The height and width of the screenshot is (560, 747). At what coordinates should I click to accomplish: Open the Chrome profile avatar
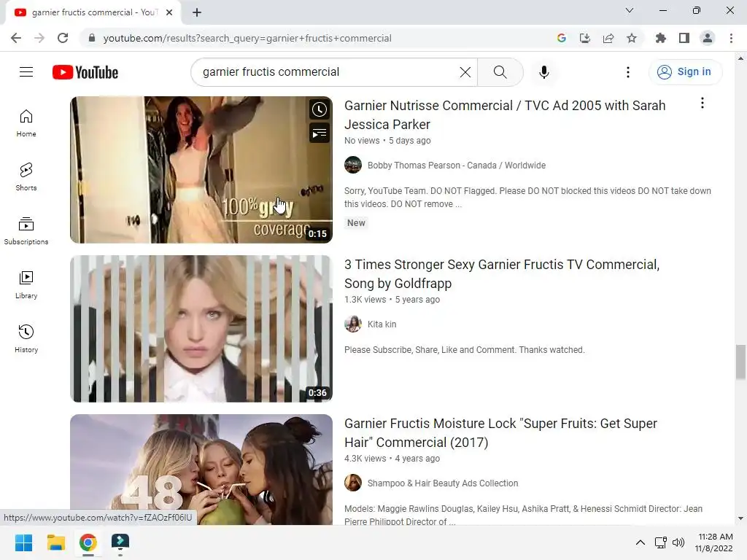708,38
